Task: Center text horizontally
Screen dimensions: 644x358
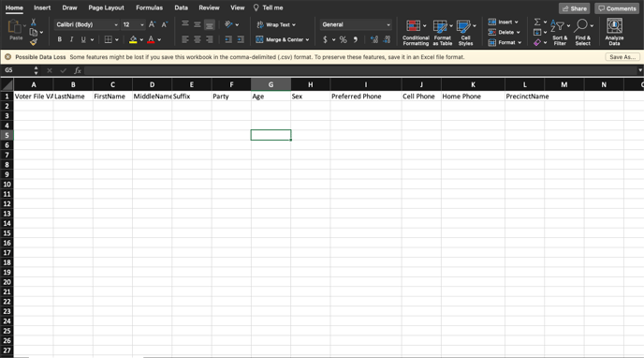Action: (x=198, y=39)
